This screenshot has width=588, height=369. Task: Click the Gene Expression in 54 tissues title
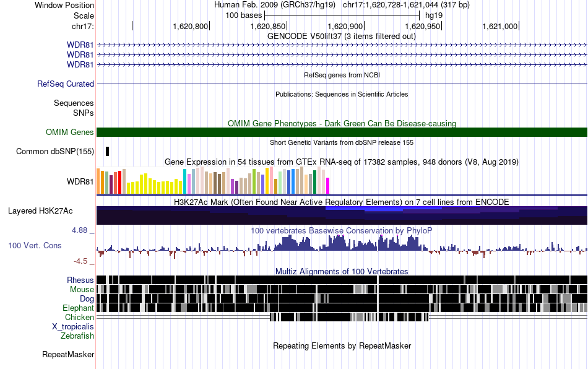tap(342, 162)
